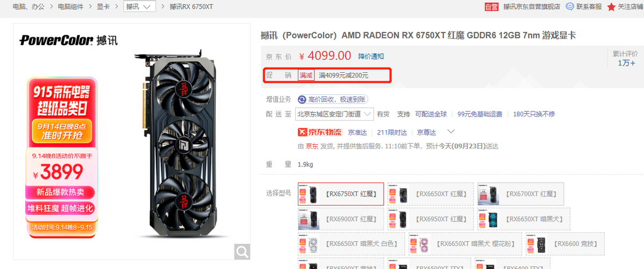This screenshot has height=269, width=644.
Task: Select the RX6750XT 红魔 model option
Action: point(341,194)
